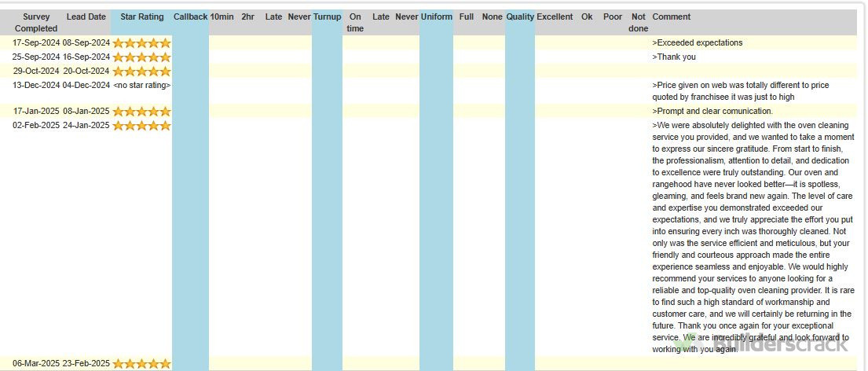The height and width of the screenshot is (371, 868).
Task: Click the stars beside lead date 24-Jan-2025
Action: click(141, 126)
